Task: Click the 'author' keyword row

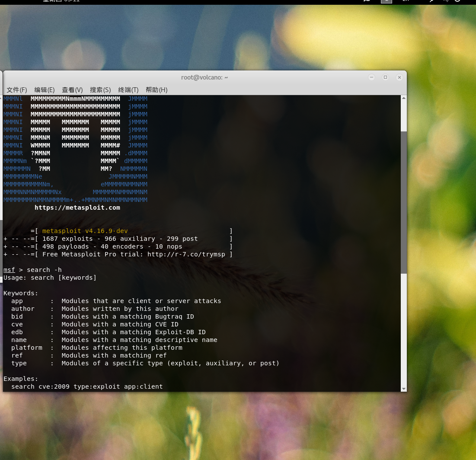Action: click(95, 309)
